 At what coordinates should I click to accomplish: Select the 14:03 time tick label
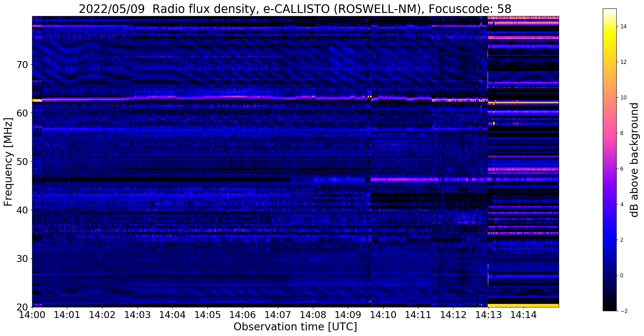137,314
